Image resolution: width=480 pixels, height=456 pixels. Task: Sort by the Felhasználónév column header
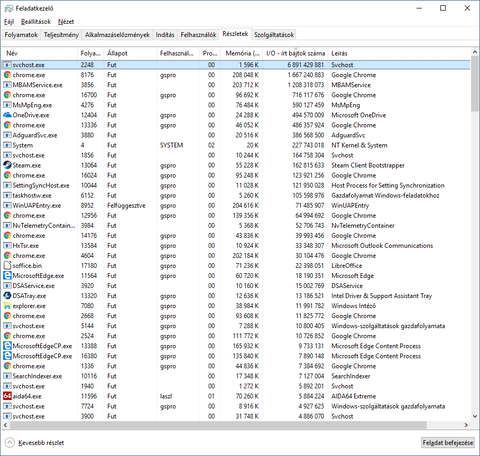pos(178,53)
